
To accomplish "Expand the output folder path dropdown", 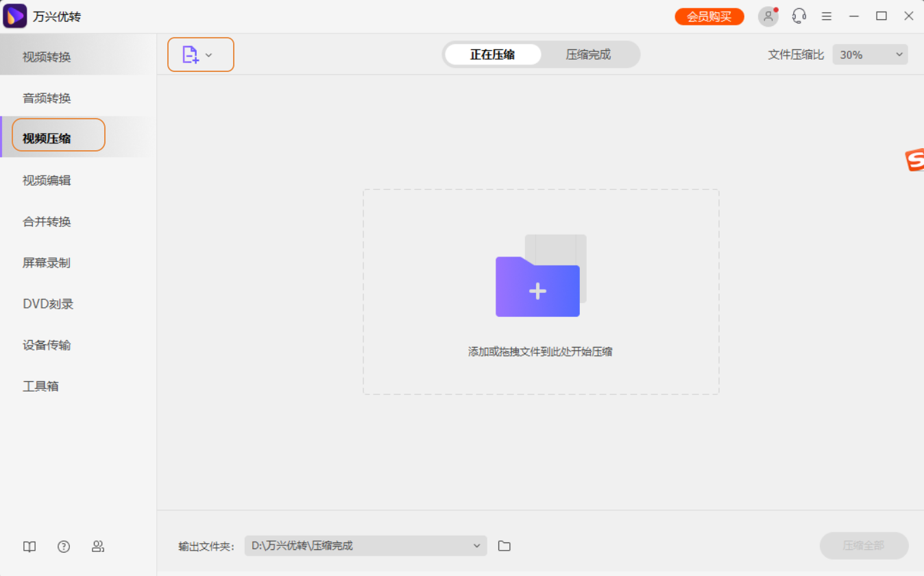I will tap(476, 545).
